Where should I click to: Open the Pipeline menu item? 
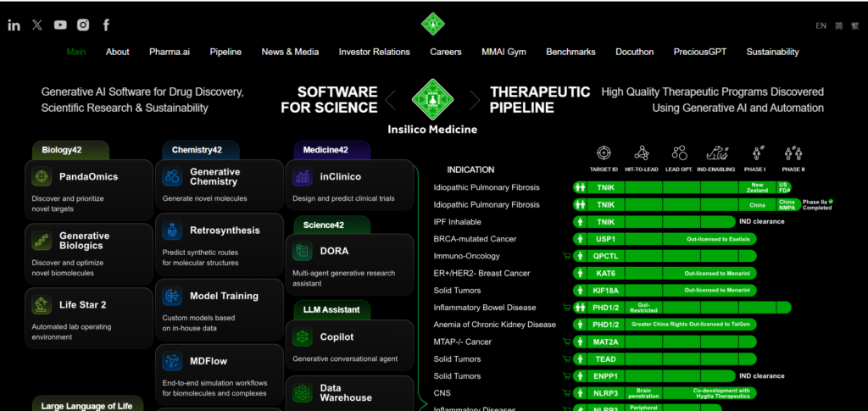pos(225,52)
